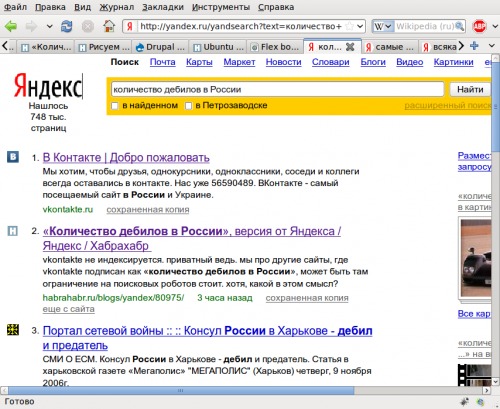Click Habrahabr favicon beside result 2

pos(13,231)
